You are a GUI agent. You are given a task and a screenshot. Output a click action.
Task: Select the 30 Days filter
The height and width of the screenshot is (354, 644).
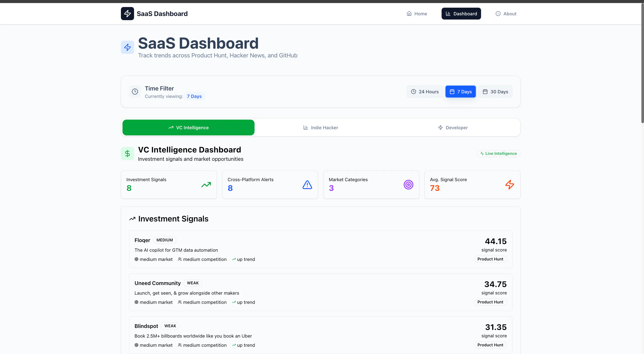[x=495, y=92]
